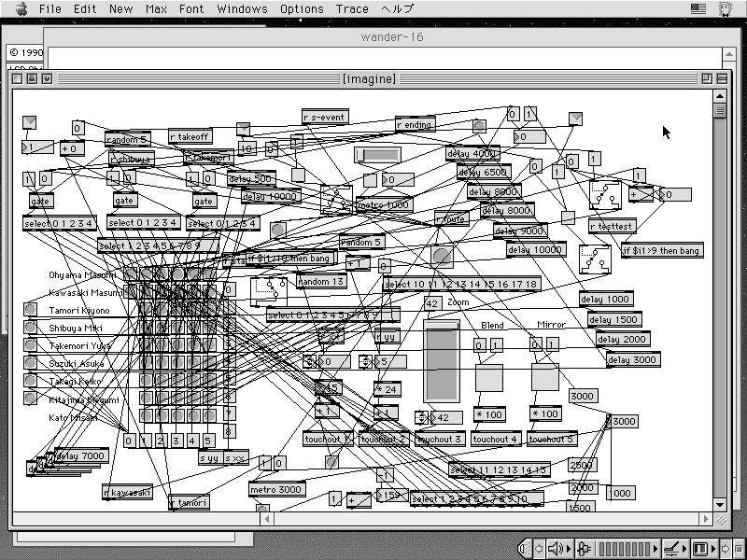The height and width of the screenshot is (560, 747).
Task: Toggle the patcher lock icon in [imagine] title bar
Action: 32,78
